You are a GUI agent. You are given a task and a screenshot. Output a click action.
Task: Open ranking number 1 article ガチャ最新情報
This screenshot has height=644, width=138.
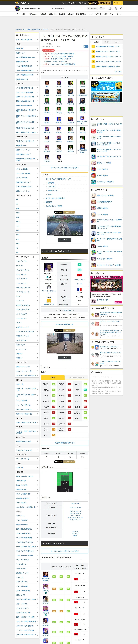point(108,46)
